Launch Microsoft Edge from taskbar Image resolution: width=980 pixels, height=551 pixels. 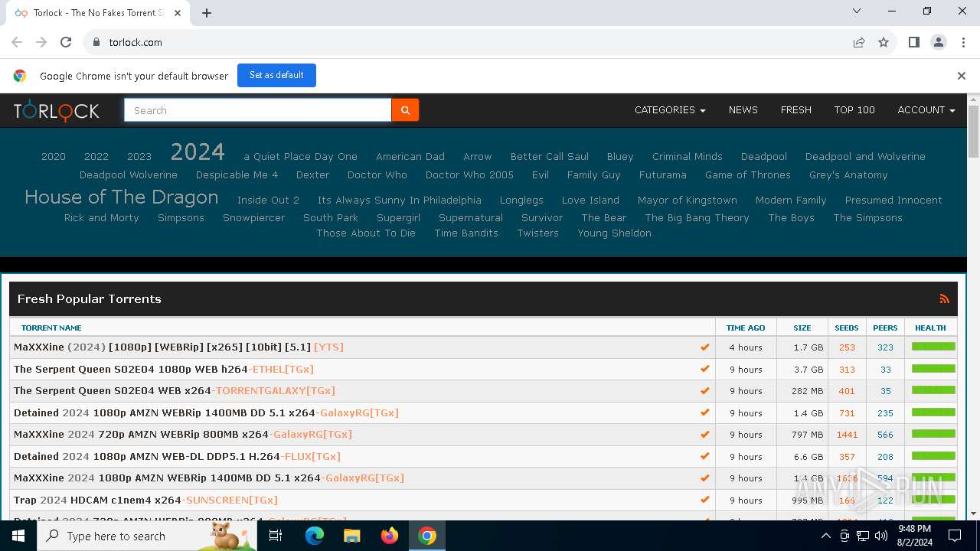(x=315, y=536)
